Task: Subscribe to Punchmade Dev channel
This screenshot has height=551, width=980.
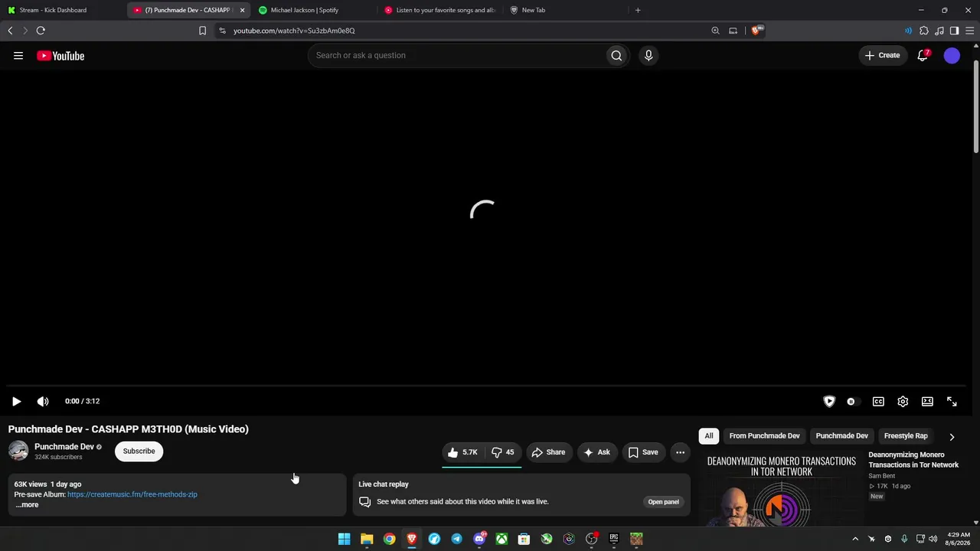Action: click(139, 452)
